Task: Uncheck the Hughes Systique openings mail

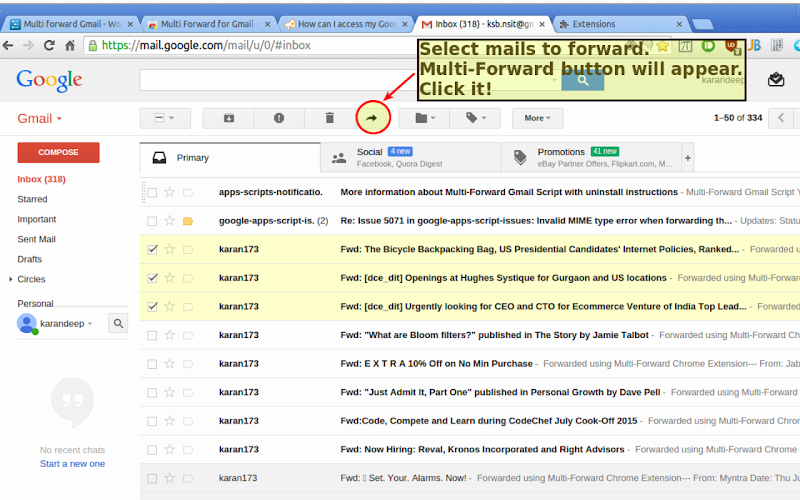Action: tap(152, 278)
